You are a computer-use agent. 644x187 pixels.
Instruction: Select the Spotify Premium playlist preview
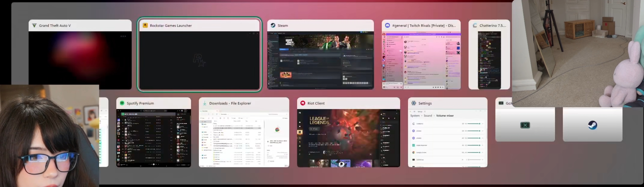click(x=153, y=138)
